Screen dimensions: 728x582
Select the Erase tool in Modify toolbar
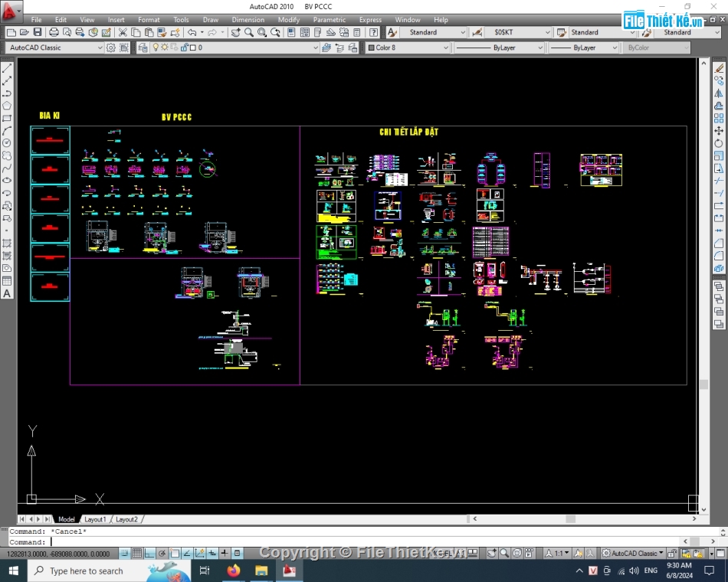coord(719,68)
